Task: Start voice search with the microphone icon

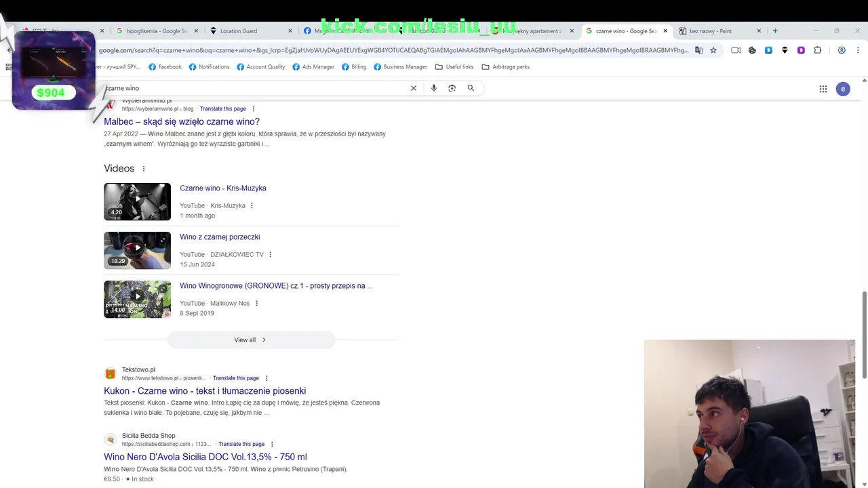Action: (434, 88)
